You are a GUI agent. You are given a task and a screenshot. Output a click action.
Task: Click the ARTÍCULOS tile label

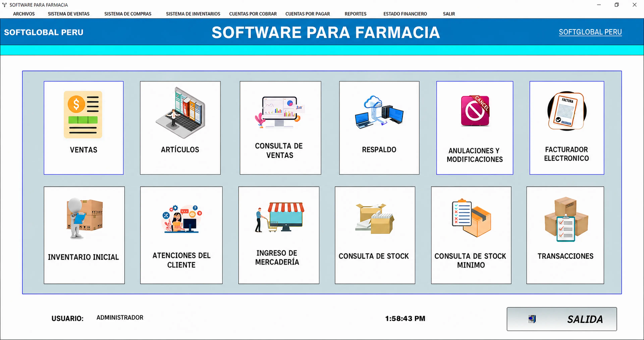coord(180,149)
